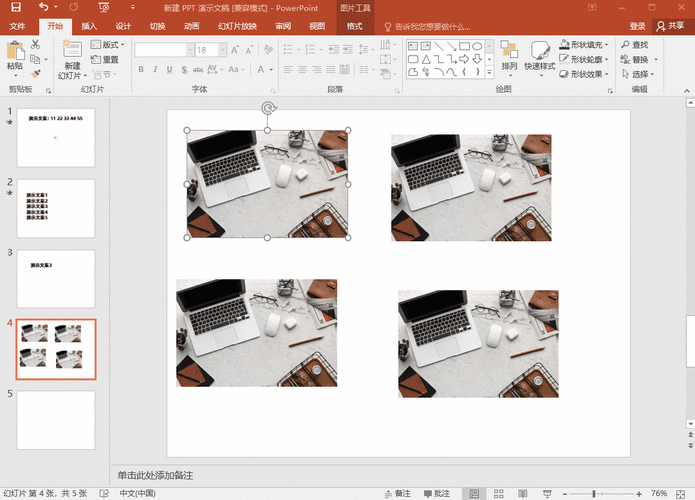Click the Save icon in title bar
The width and height of the screenshot is (695, 500).
(16, 7)
